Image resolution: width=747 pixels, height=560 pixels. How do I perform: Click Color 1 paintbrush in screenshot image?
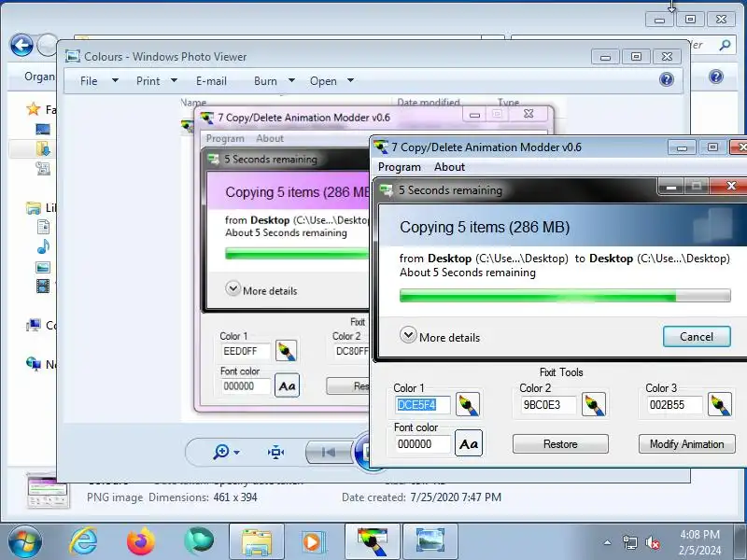(286, 351)
